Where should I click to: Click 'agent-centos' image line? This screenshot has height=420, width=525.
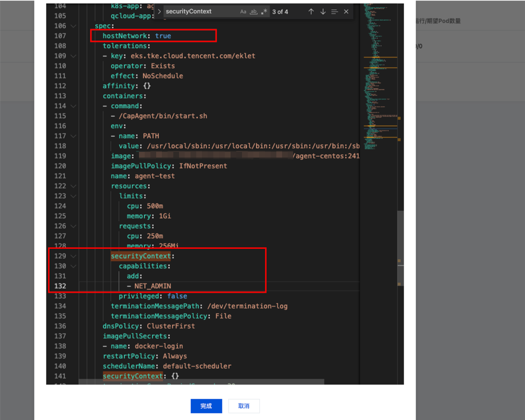click(235, 156)
